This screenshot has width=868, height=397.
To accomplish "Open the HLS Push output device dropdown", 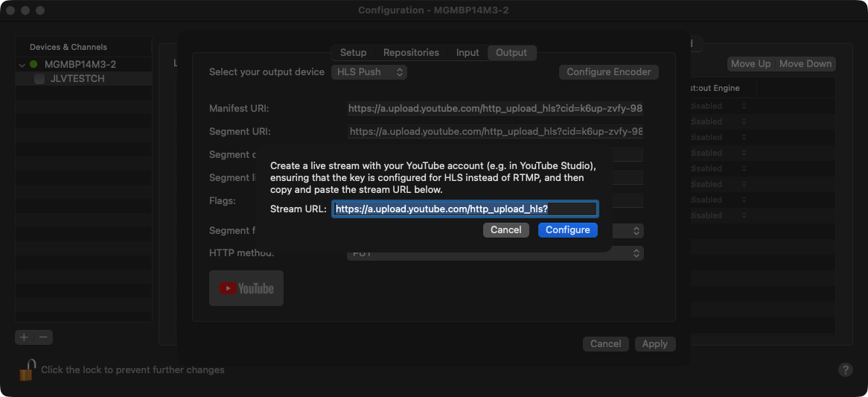I will pyautogui.click(x=368, y=72).
